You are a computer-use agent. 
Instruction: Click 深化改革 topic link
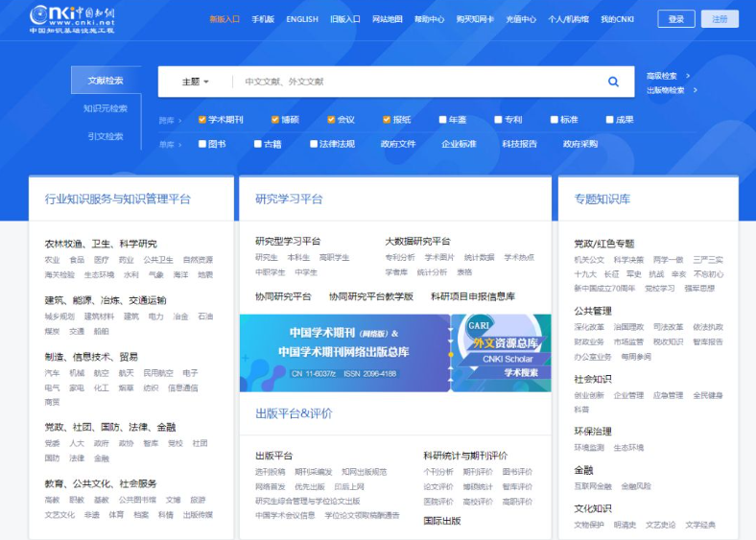[x=589, y=327]
